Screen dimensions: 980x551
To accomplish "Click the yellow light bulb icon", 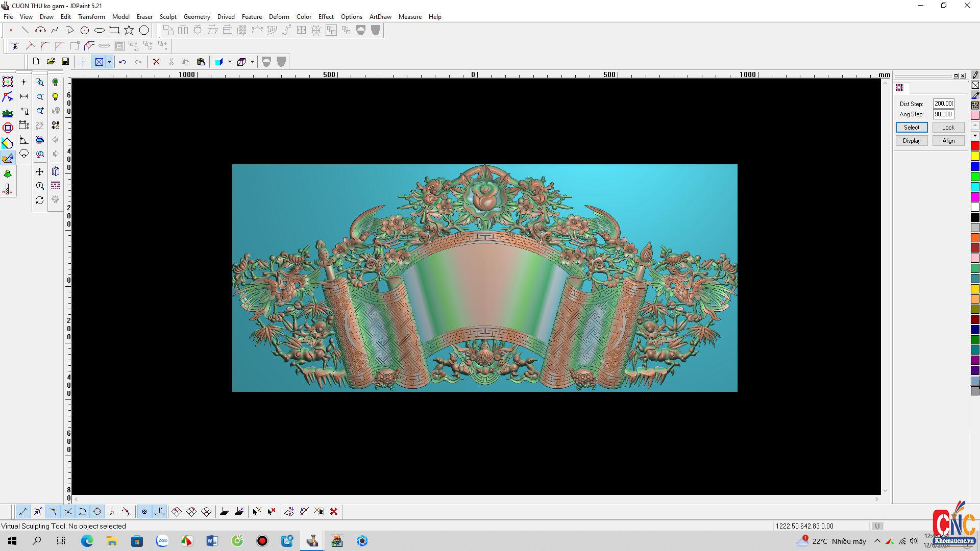I will 55,96.
